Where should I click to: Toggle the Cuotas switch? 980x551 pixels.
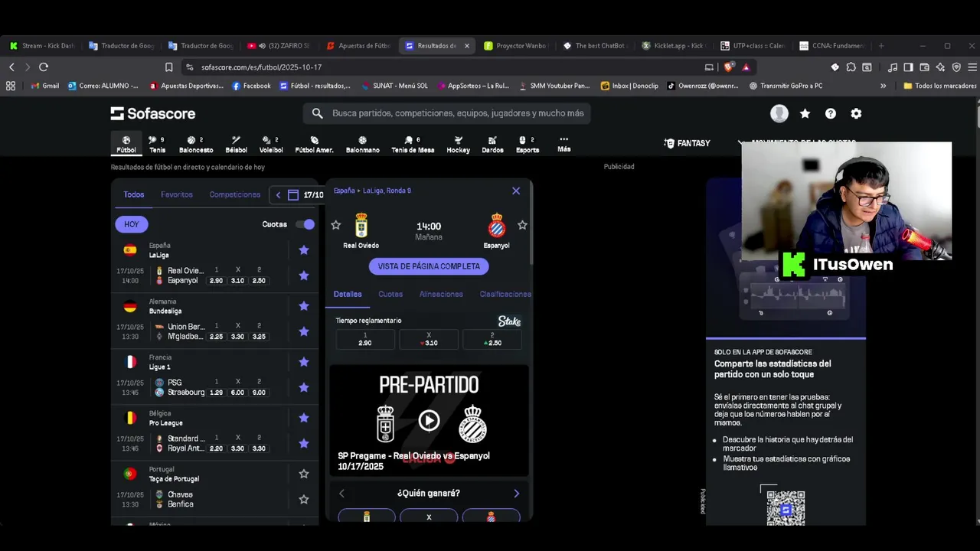pyautogui.click(x=305, y=224)
